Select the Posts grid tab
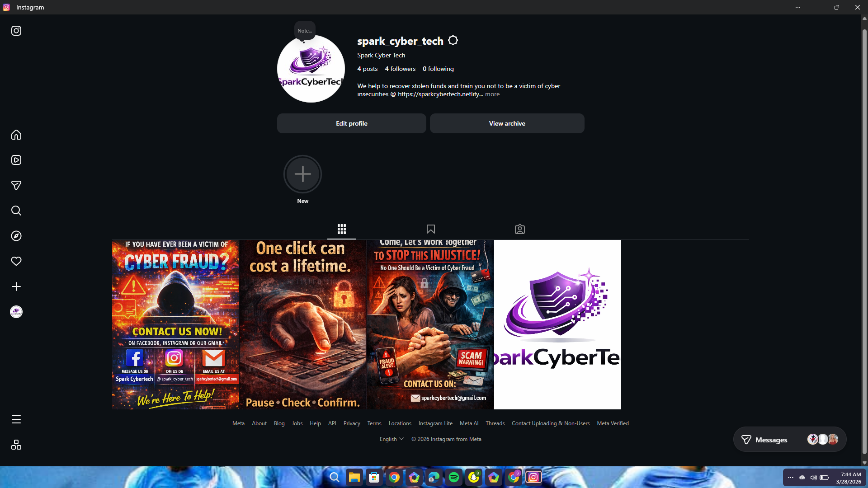Image resolution: width=868 pixels, height=488 pixels. pos(342,229)
